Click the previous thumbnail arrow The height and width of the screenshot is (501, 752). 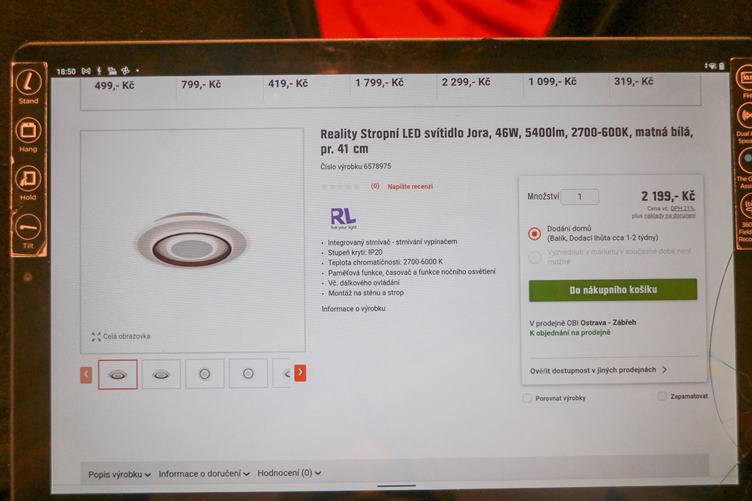click(86, 374)
